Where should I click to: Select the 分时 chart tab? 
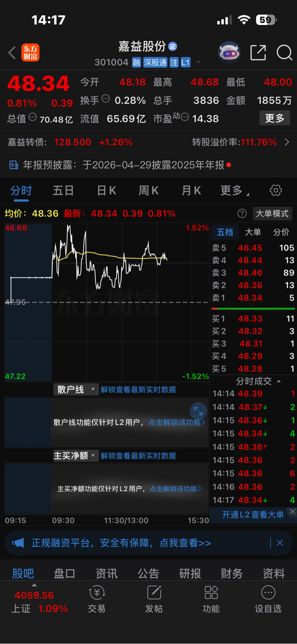click(21, 191)
